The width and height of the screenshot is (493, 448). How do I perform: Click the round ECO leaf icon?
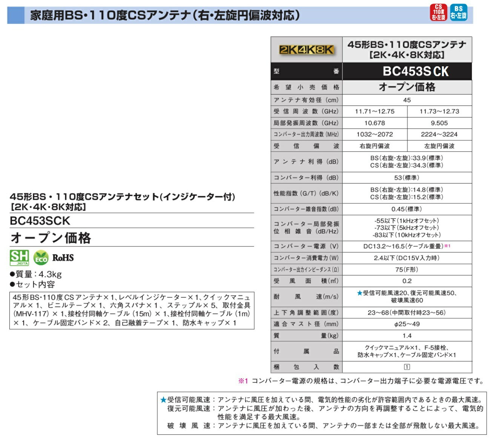coord(41,258)
